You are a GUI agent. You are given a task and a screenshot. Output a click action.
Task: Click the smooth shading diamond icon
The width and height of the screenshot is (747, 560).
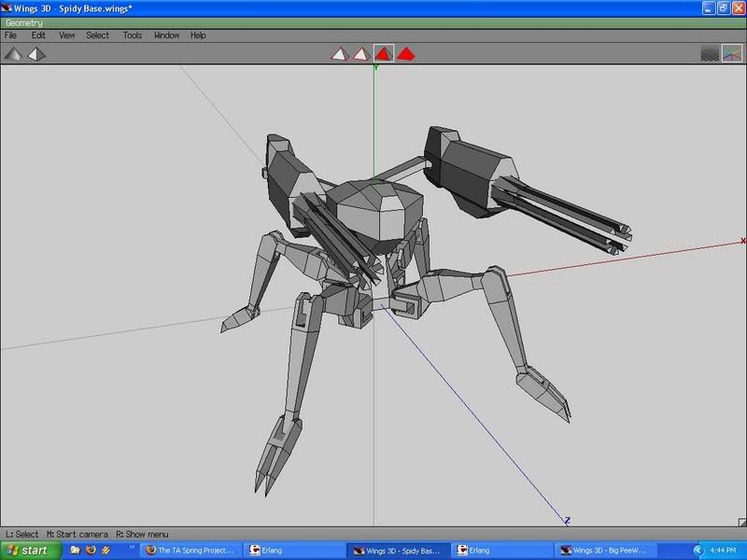click(x=36, y=54)
